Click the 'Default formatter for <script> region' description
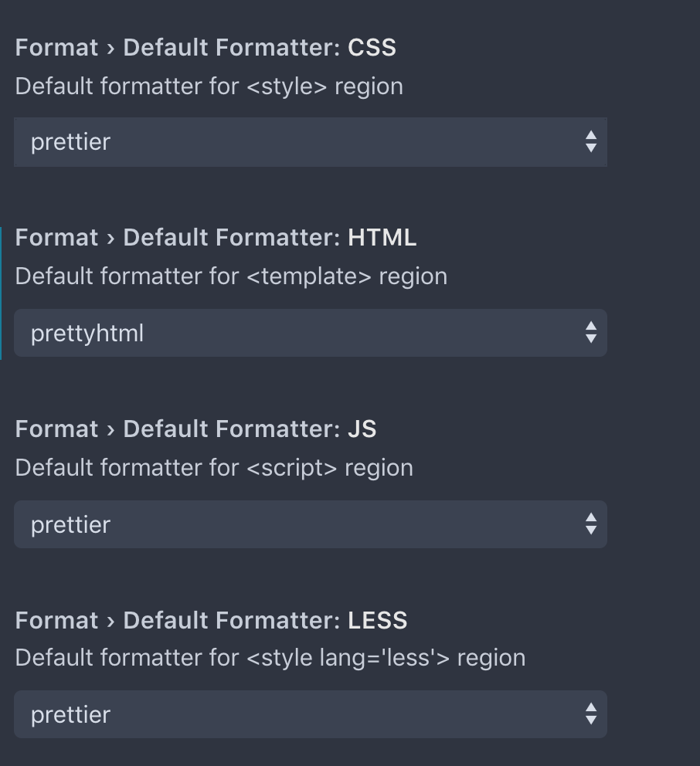Image resolution: width=700 pixels, height=766 pixels. click(x=215, y=469)
